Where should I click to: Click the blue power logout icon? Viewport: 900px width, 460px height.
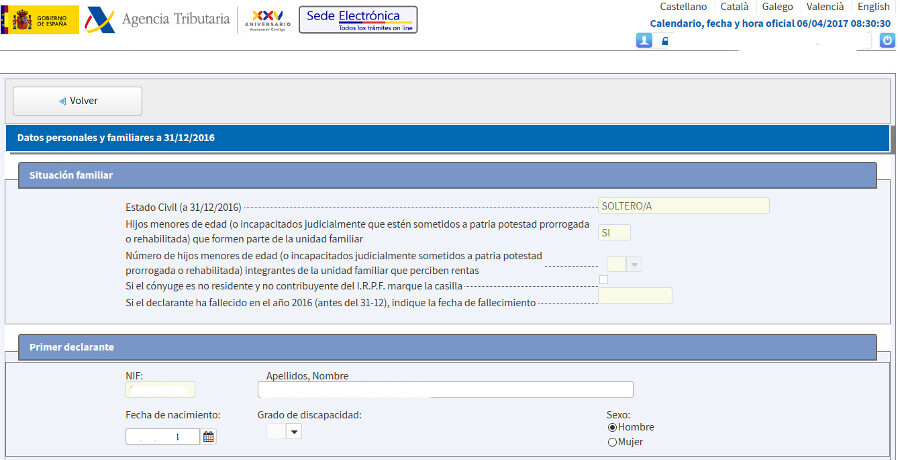click(886, 41)
